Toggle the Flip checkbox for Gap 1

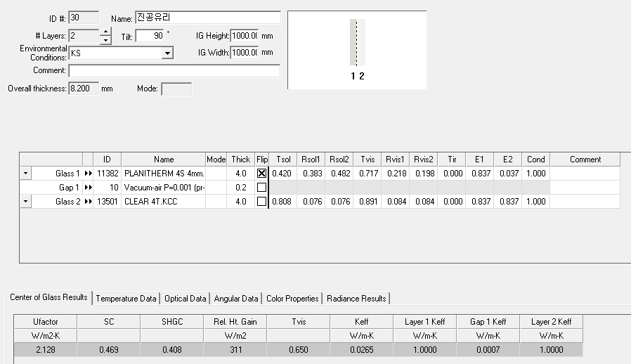tap(262, 188)
